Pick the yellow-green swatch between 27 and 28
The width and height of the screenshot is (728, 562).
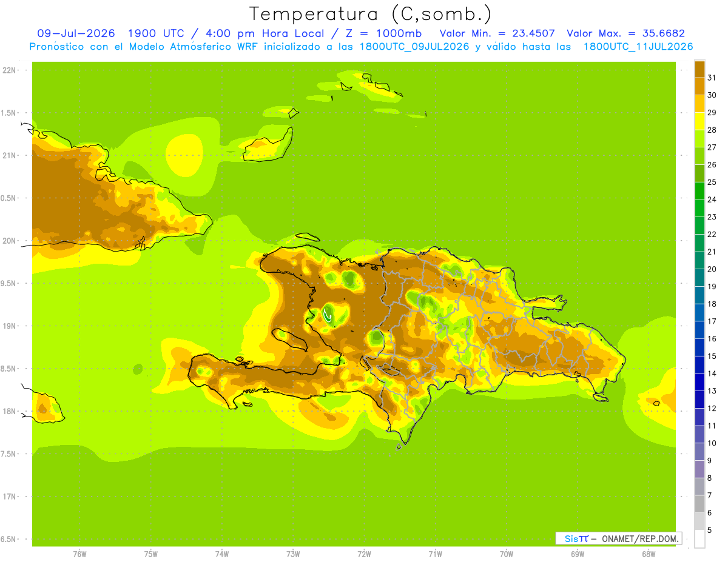[x=699, y=138]
